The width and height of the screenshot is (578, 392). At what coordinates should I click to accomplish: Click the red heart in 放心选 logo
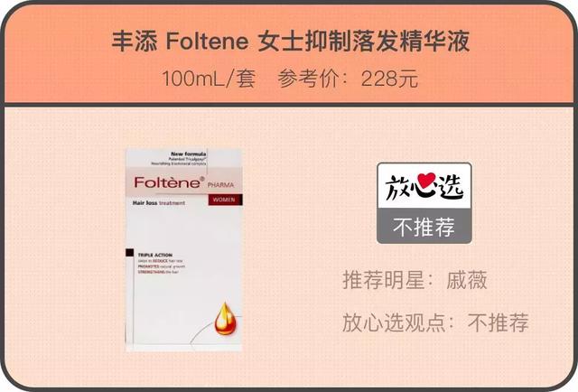[x=424, y=182]
